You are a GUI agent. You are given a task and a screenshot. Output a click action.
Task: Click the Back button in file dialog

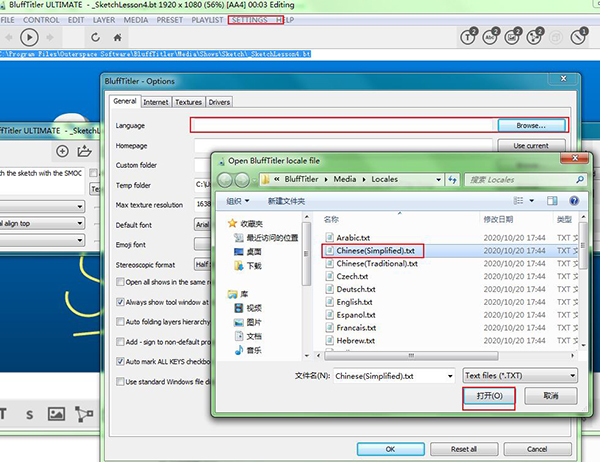[225, 180]
